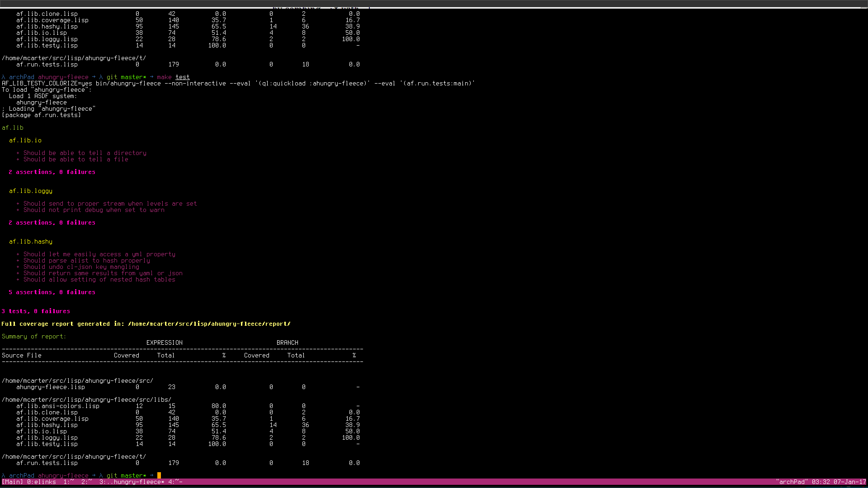Click the green "af.lib" heading
Image resolution: width=868 pixels, height=488 pixels.
(x=12, y=128)
